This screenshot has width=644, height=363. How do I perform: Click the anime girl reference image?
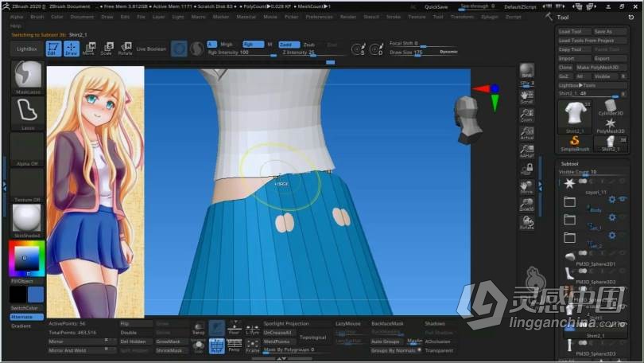point(95,192)
